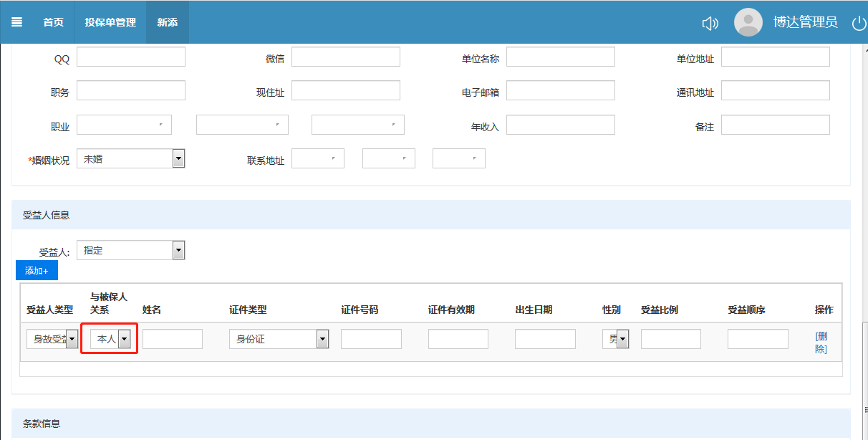Click the 现住址 input field

(346, 90)
